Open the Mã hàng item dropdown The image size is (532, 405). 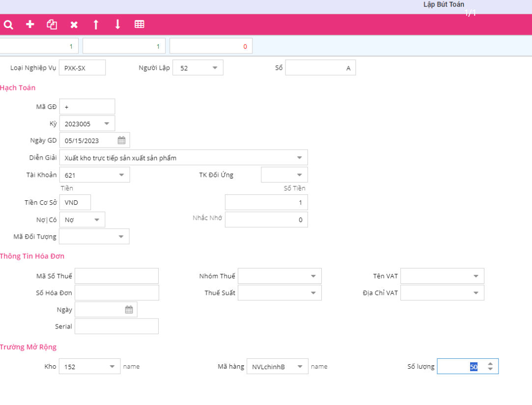[x=300, y=367]
